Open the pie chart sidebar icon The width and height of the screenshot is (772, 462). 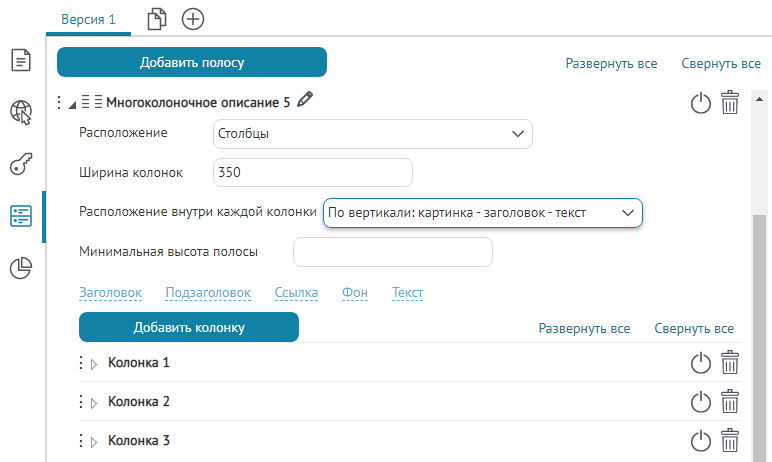pyautogui.click(x=21, y=268)
